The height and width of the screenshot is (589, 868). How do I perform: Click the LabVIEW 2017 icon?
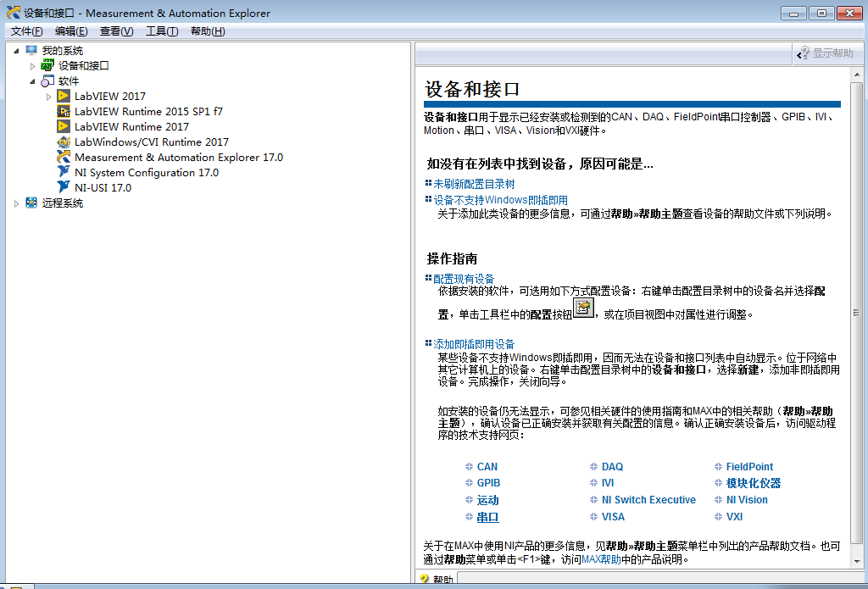(64, 96)
